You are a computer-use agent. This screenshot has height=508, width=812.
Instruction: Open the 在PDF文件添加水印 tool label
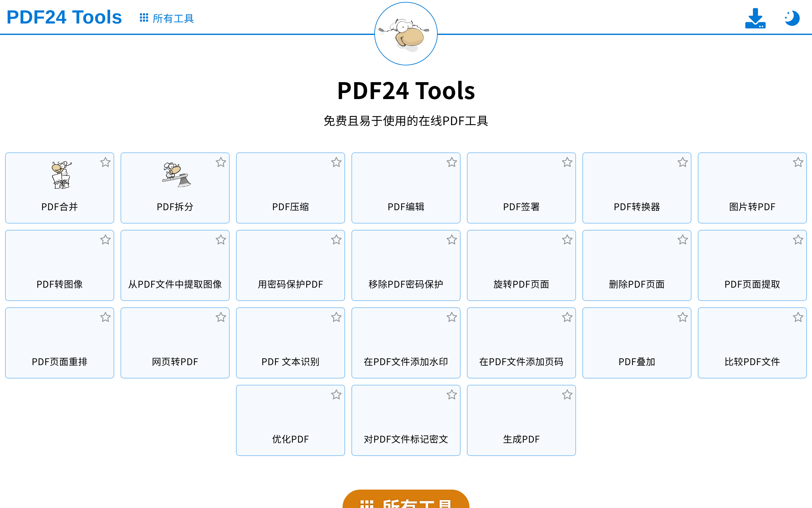tap(406, 362)
